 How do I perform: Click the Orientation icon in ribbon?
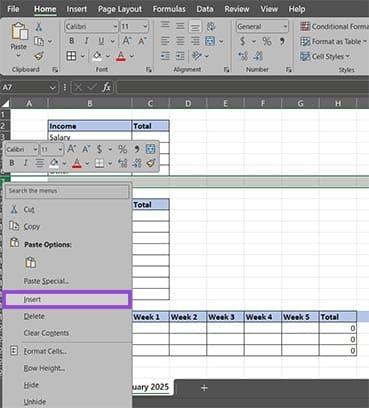pyautogui.click(x=197, y=56)
